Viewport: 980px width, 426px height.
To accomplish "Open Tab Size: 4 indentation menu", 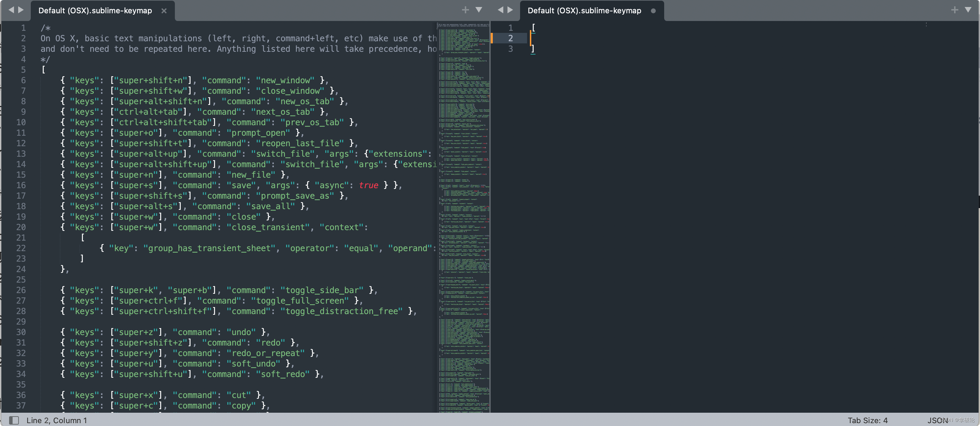I will (x=867, y=420).
